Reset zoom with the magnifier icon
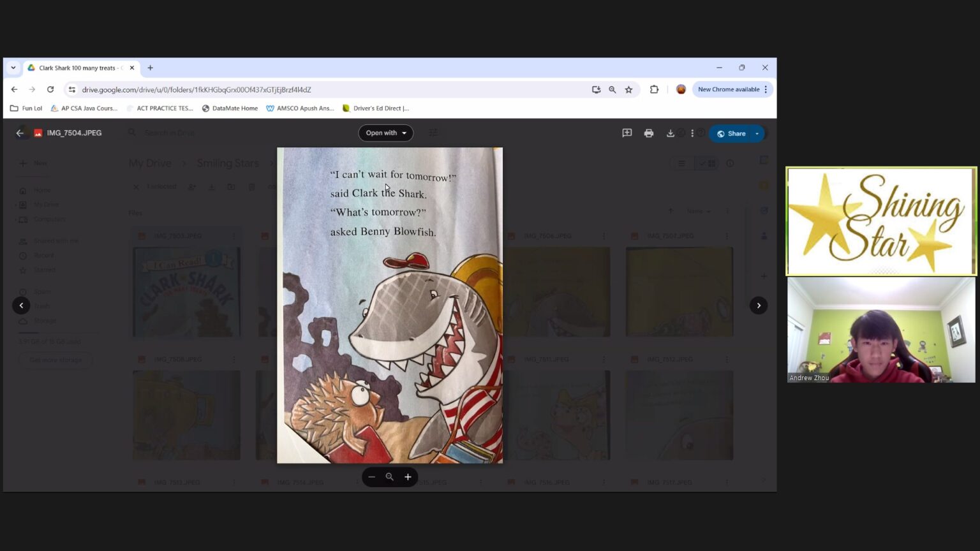 coord(390,477)
